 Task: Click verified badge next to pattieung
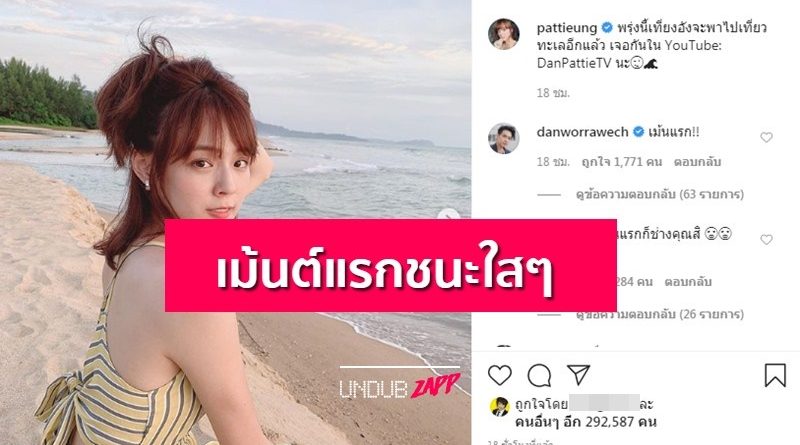pos(607,28)
